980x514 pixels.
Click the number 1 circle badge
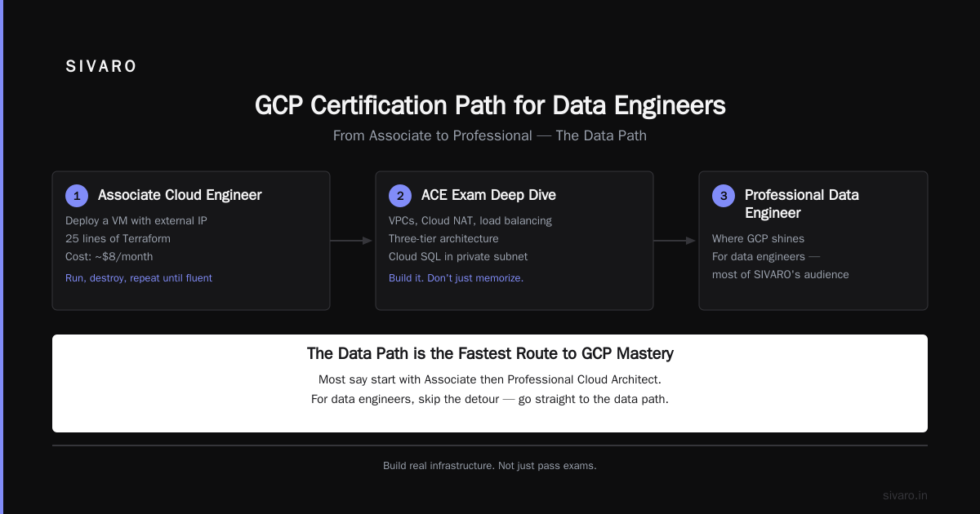(x=77, y=196)
